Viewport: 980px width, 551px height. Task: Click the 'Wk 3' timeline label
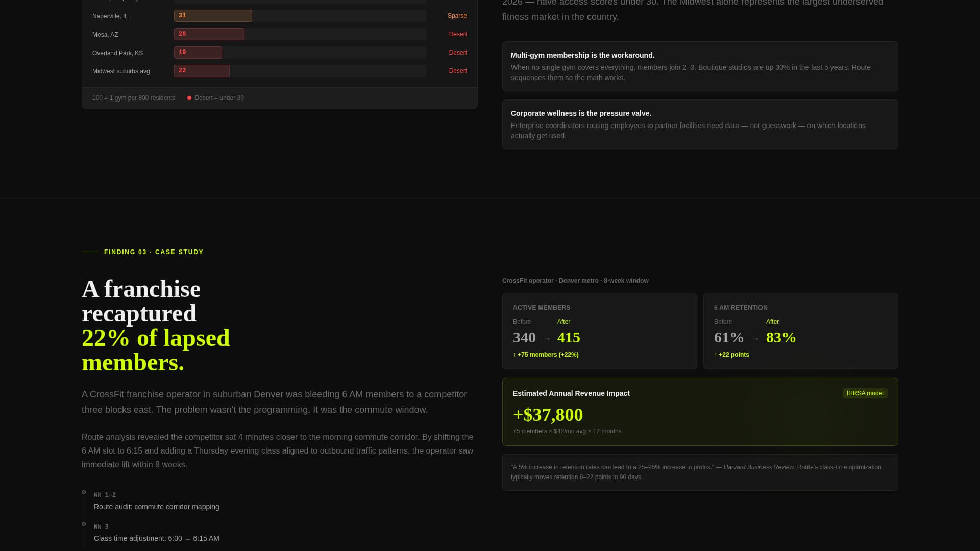click(x=101, y=527)
